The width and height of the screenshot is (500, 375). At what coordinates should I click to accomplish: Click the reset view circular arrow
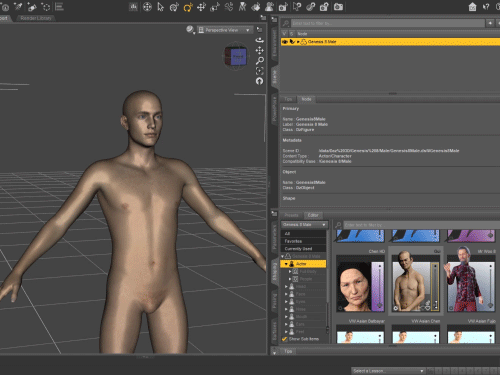[x=259, y=81]
